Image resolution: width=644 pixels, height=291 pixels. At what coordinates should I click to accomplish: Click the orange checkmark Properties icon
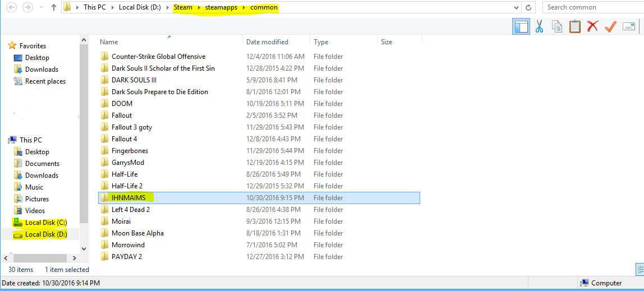click(610, 27)
